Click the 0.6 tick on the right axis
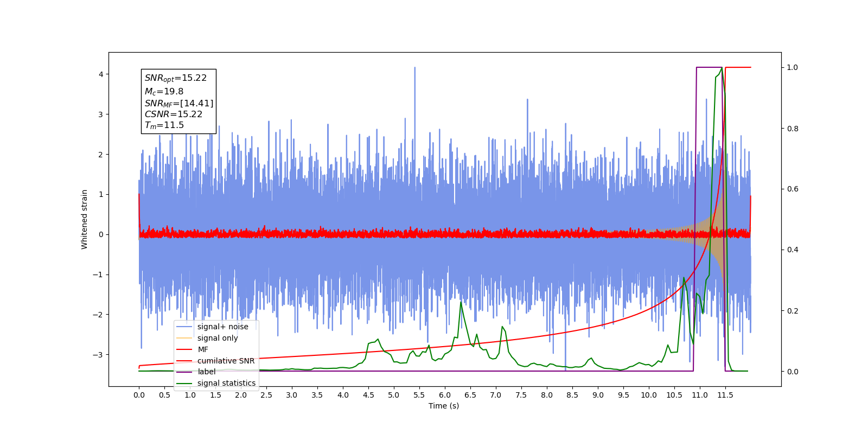 [x=793, y=189]
